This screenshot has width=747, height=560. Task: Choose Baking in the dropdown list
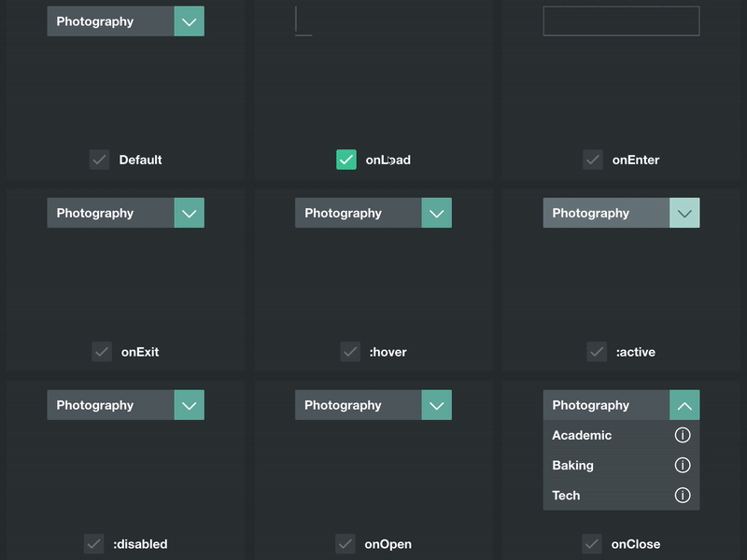[573, 465]
